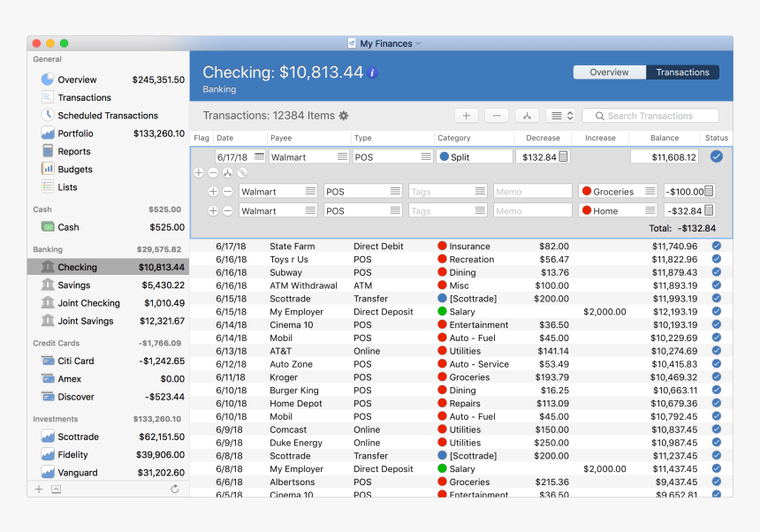760x532 pixels.
Task: Expand the Payee list for Walmart
Action: (342, 156)
